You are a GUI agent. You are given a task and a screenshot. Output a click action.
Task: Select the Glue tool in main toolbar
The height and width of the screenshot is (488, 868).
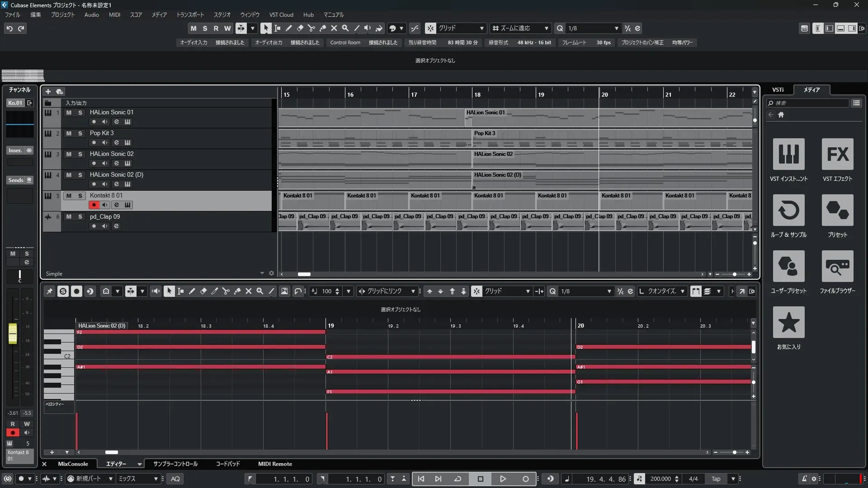[323, 28]
